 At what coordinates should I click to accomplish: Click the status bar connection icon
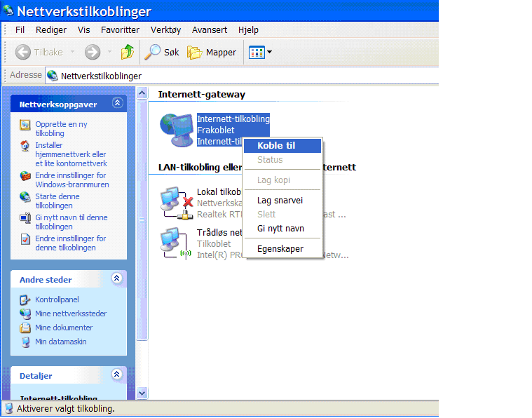point(9,408)
